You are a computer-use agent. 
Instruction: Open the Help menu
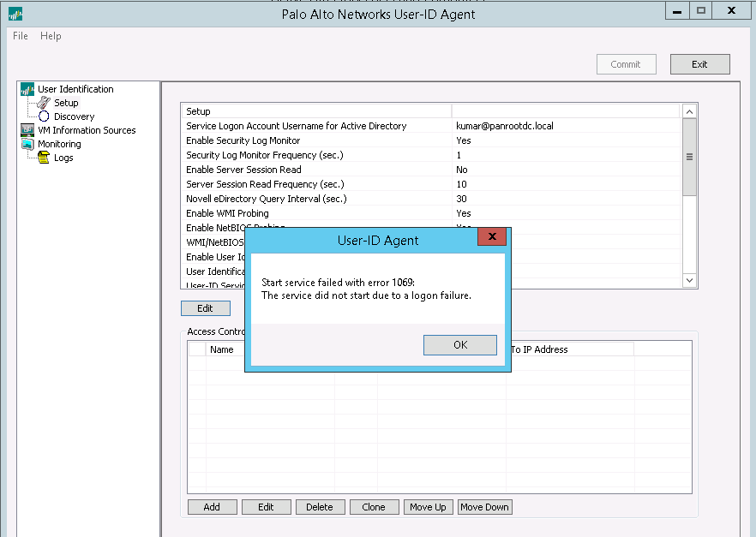pos(51,36)
